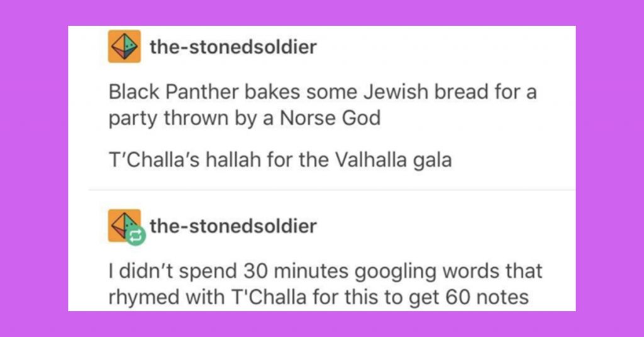Click "rhymed with T'Challa" in the last line
This screenshot has height=337, width=644.
point(208,297)
